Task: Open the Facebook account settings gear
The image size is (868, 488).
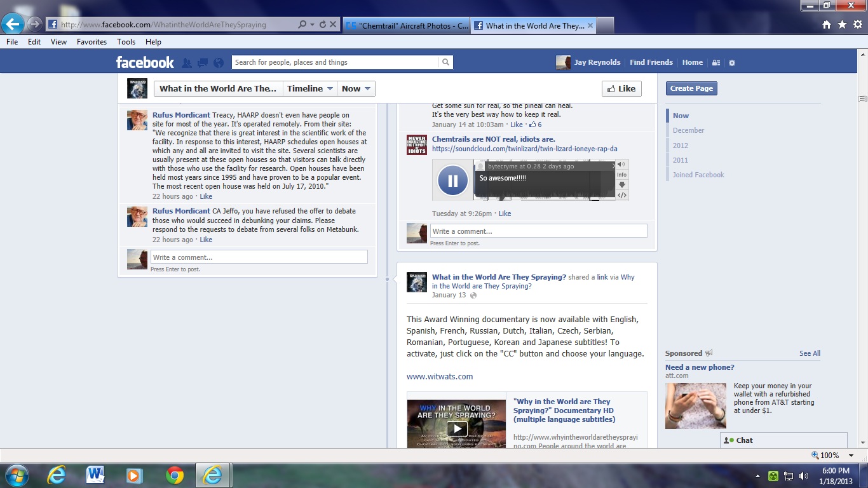Action: [x=731, y=63]
